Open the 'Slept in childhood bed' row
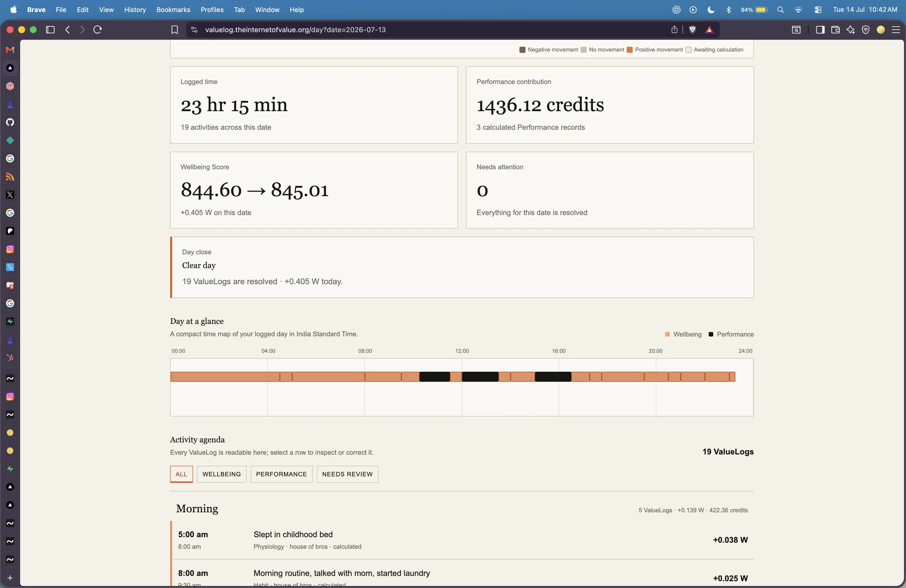The width and height of the screenshot is (906, 588). point(462,540)
